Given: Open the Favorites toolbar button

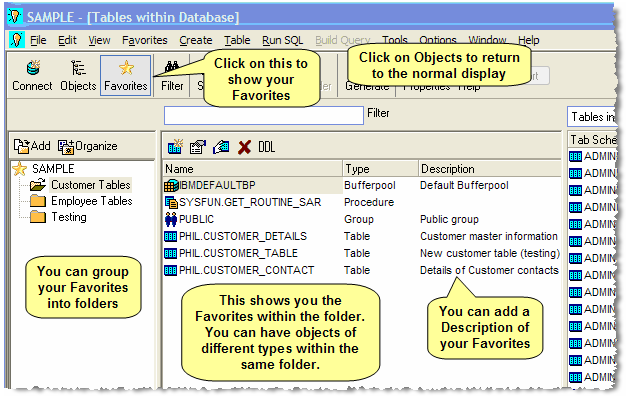Looking at the screenshot, I should [126, 75].
